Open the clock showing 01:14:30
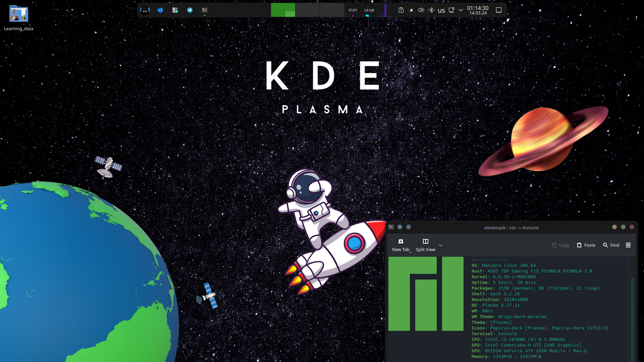This screenshot has width=644, height=362. [x=478, y=10]
